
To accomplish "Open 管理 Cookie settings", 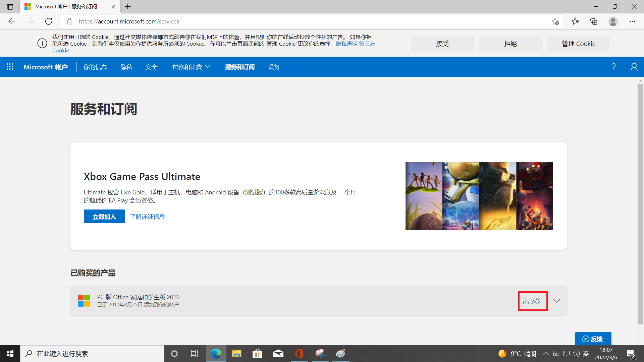I will click(x=579, y=44).
